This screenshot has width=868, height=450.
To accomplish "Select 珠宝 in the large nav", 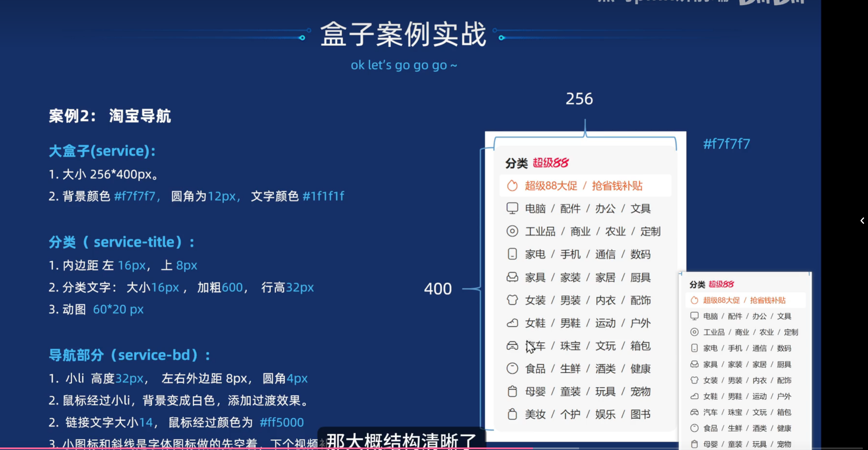I will point(570,346).
